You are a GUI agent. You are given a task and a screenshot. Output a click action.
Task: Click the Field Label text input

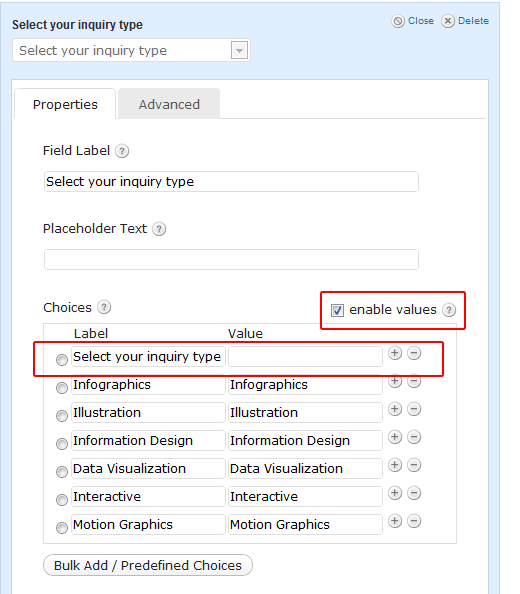pyautogui.click(x=231, y=181)
